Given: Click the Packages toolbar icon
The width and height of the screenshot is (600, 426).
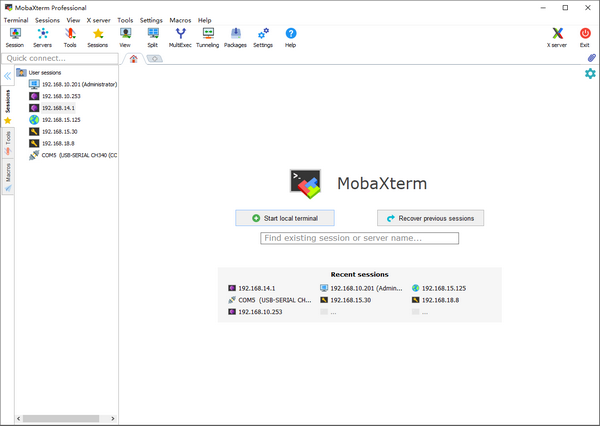Looking at the screenshot, I should [235, 37].
